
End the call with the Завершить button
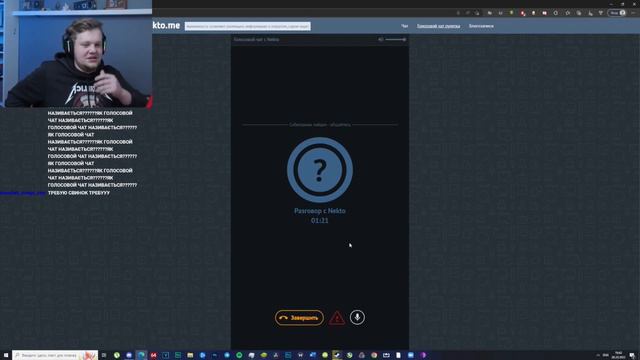click(299, 318)
